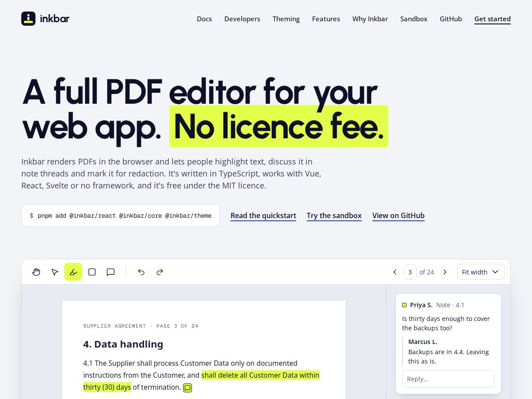Open the Developers nav item
Screen dimensions: 532x399
coord(242,19)
